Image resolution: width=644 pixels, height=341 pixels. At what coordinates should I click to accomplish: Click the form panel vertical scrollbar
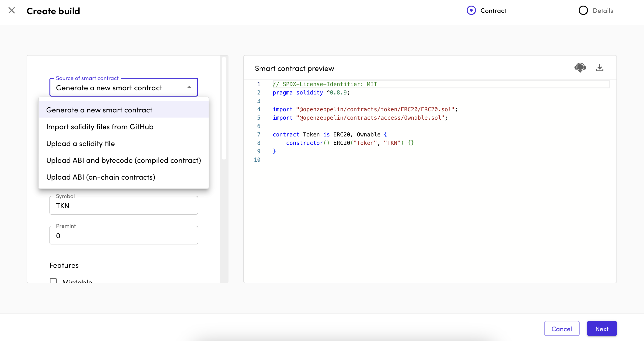224,108
